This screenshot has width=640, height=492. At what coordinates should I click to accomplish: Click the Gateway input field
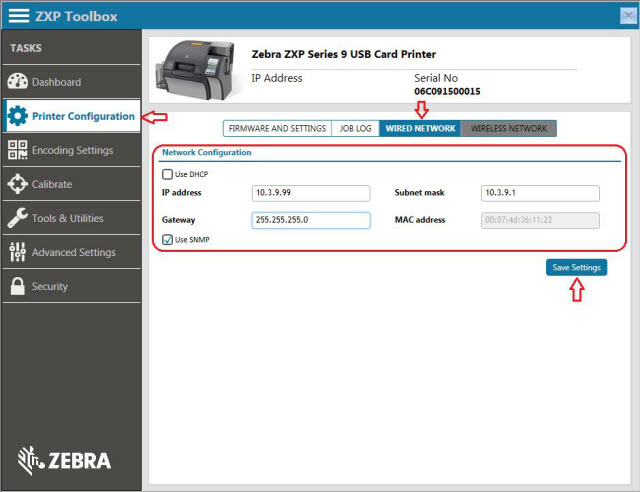(311, 220)
